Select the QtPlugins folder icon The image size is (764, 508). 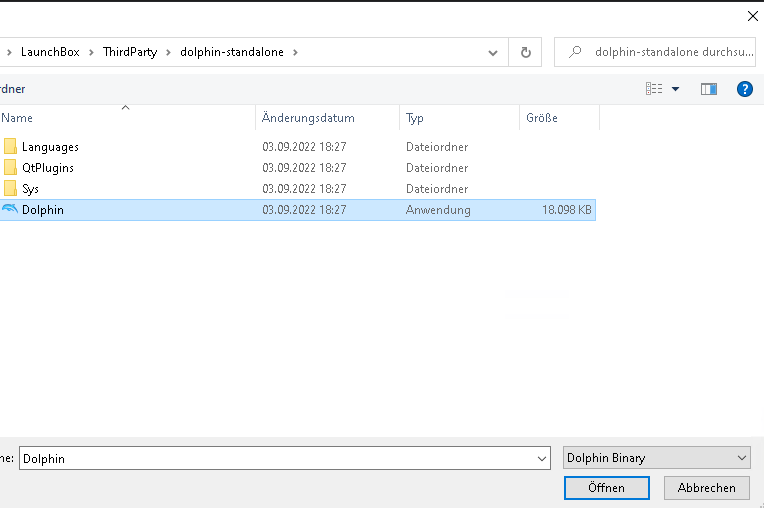pyautogui.click(x=10, y=168)
